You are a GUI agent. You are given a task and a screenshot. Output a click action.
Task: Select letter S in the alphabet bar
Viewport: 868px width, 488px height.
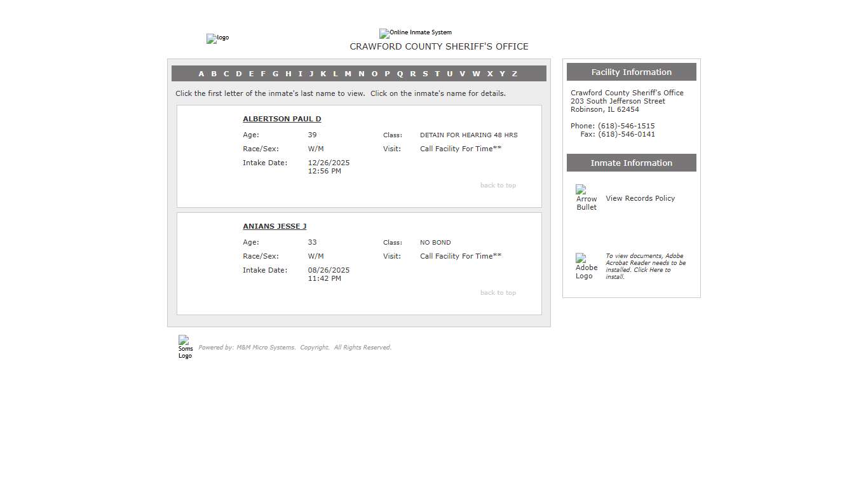(x=424, y=74)
